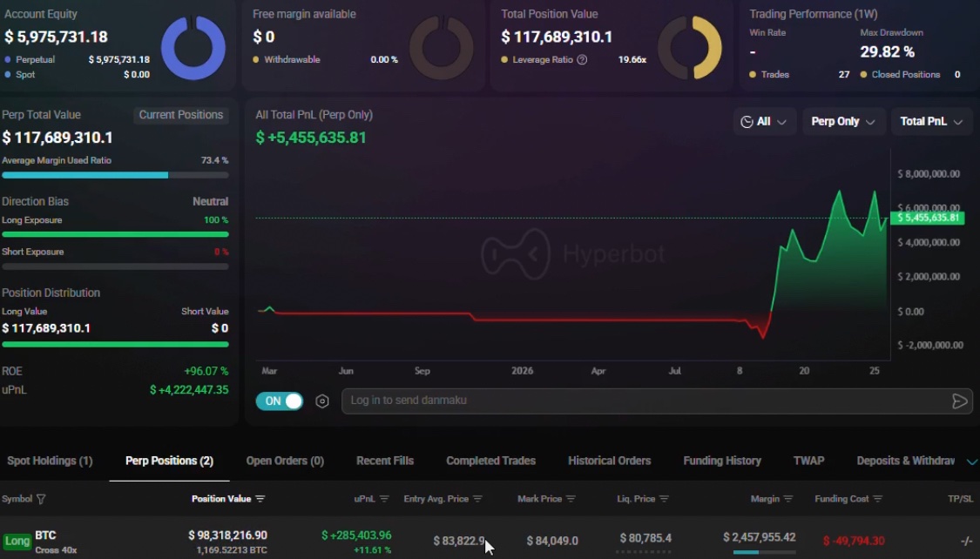Click the blue Account Equity donut chart
The width and height of the screenshot is (980, 559).
[193, 48]
